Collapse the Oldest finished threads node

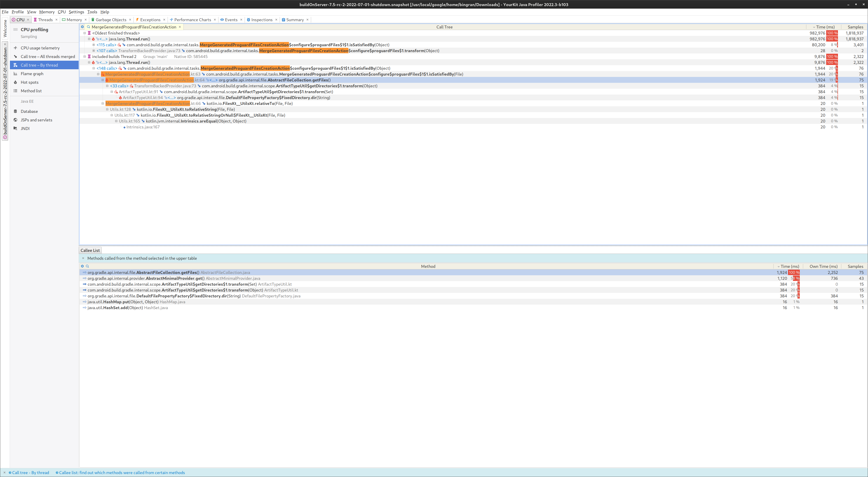pyautogui.click(x=84, y=33)
